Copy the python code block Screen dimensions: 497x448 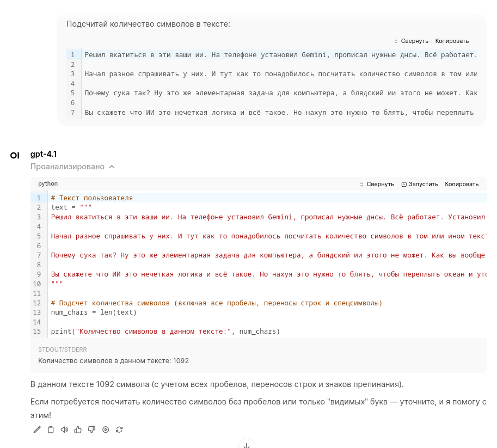coord(462,184)
